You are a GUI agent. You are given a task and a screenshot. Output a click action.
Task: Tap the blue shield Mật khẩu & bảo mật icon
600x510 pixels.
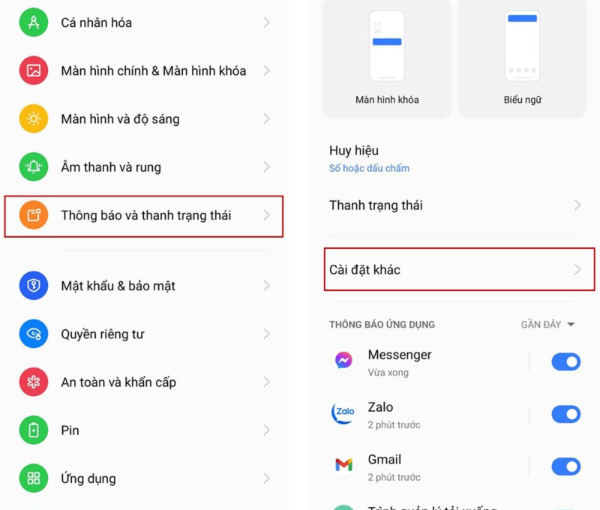click(34, 285)
